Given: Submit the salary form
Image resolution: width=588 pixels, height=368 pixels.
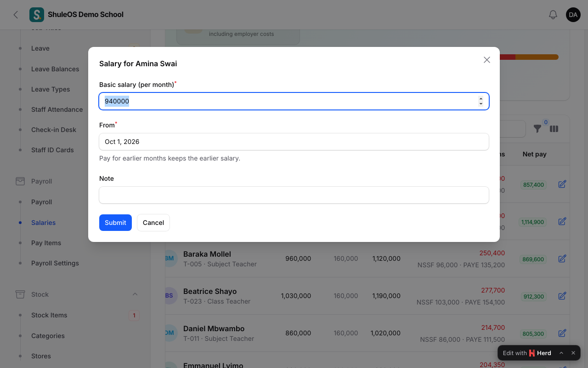Looking at the screenshot, I should [x=115, y=223].
